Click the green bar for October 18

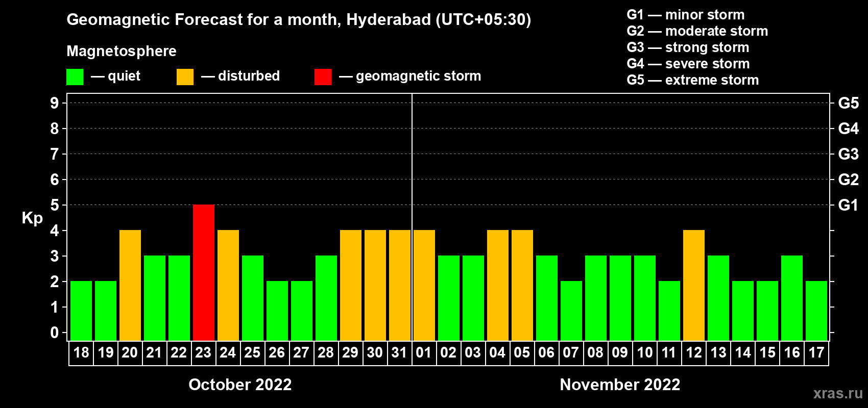(81, 311)
